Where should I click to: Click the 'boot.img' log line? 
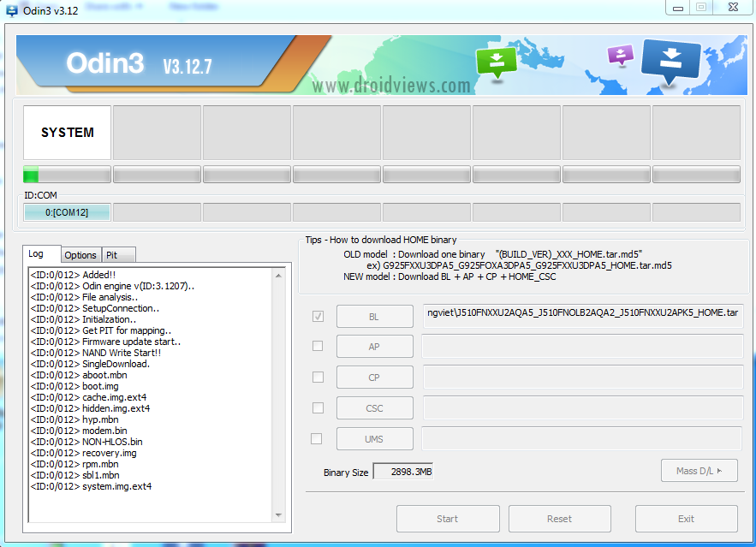click(x=74, y=385)
